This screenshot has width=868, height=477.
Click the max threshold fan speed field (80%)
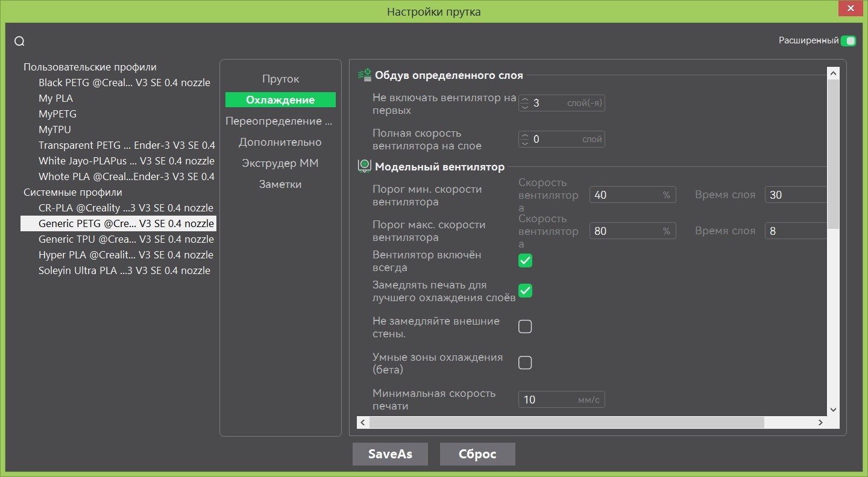(633, 231)
